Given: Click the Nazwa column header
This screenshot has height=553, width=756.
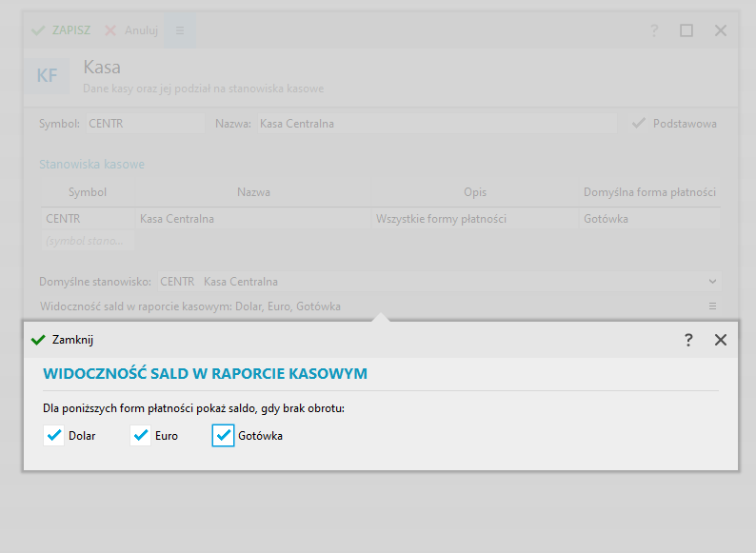Looking at the screenshot, I should point(253,192).
